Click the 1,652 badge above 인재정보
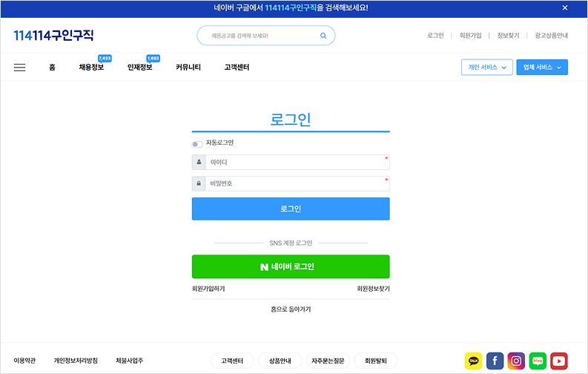Screen dimensions: 588x374 point(153,58)
